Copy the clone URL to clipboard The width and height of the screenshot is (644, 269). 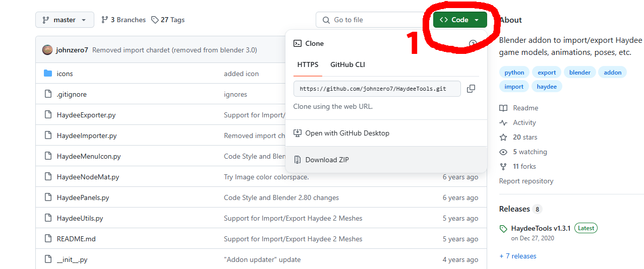[471, 89]
